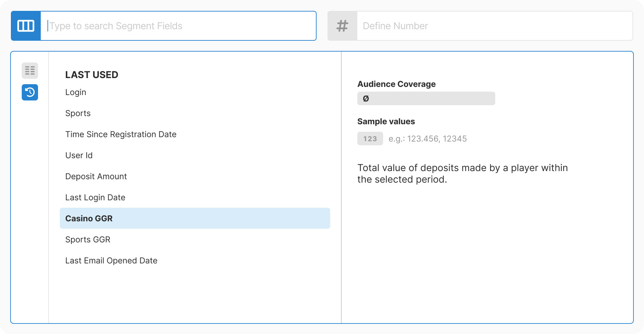
Task: Choose Time Since Registration Date
Action: tap(121, 134)
